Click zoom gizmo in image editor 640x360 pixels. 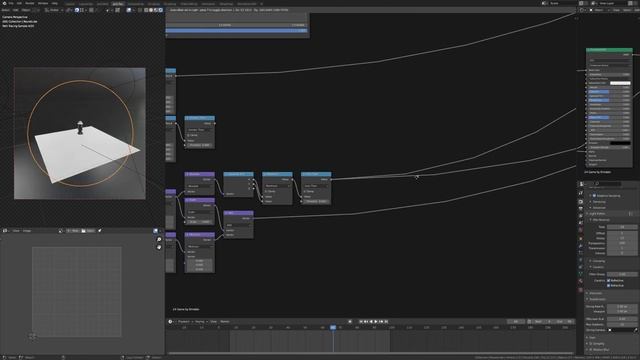click(x=159, y=240)
